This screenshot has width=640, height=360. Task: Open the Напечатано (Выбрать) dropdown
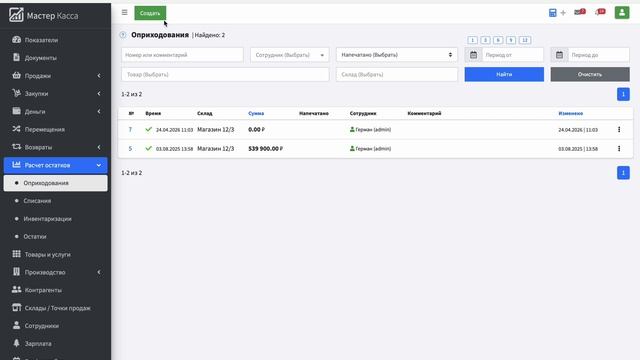point(397,55)
